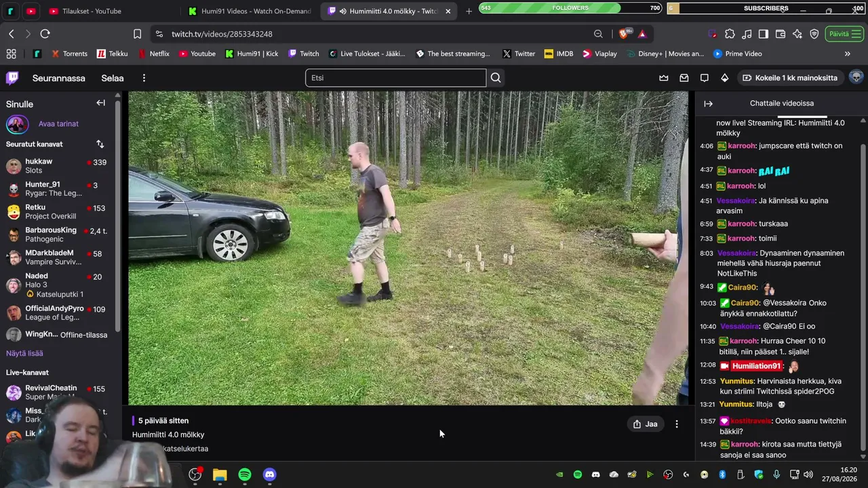Click the video player area

(x=408, y=248)
